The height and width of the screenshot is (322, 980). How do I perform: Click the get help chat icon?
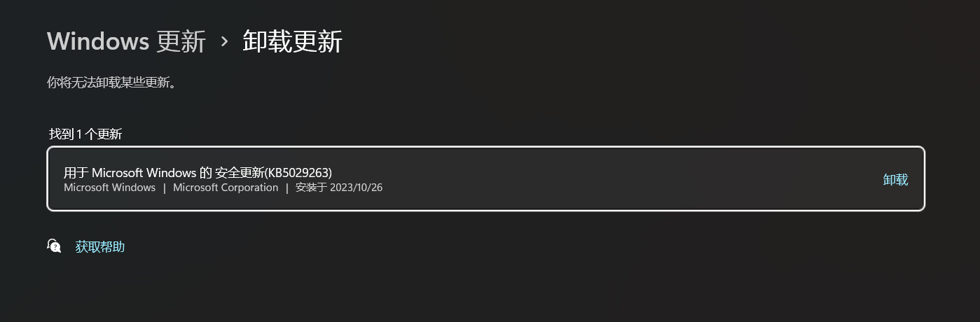[x=54, y=246]
